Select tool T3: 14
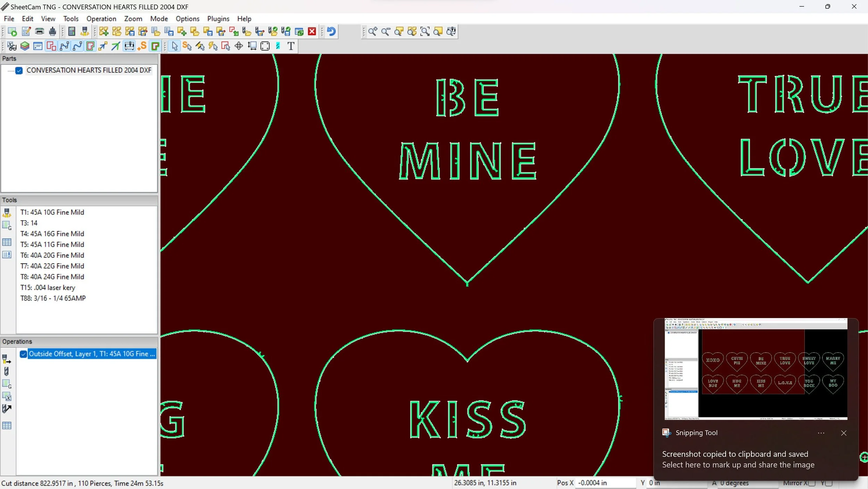This screenshot has width=868, height=489. pos(29,223)
